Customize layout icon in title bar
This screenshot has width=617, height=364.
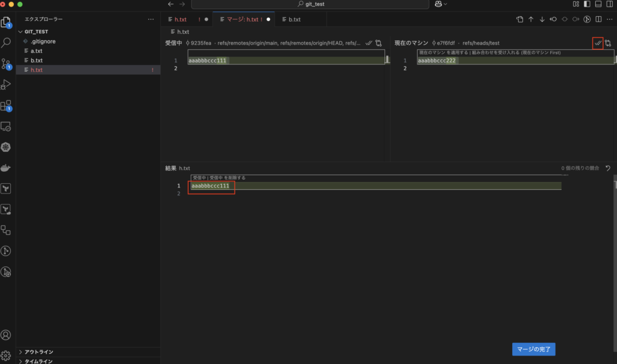[x=576, y=4]
